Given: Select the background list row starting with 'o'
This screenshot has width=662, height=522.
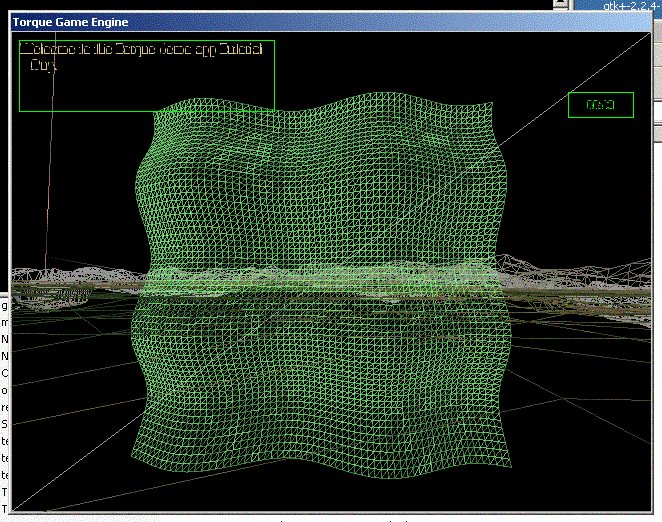Looking at the screenshot, I should coord(4,390).
